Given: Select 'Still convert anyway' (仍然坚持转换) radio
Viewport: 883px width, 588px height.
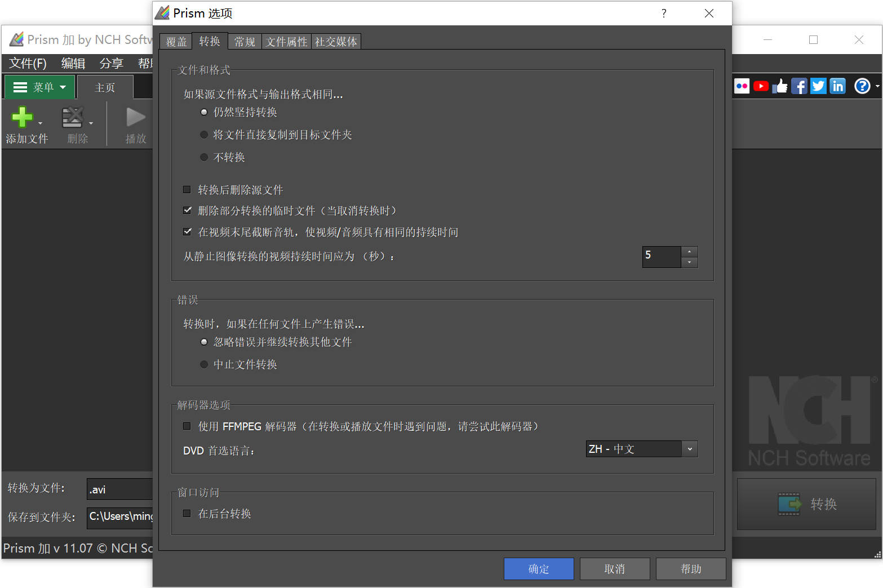Looking at the screenshot, I should pos(204,112).
